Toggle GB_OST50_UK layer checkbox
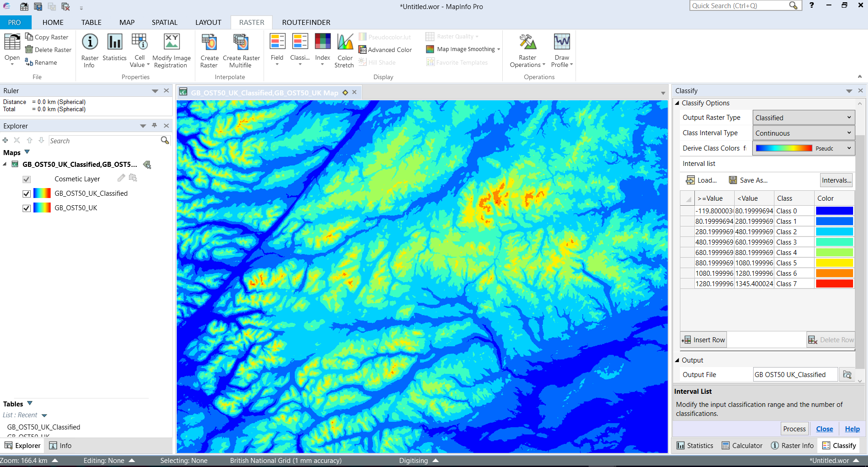868x467 pixels. (x=27, y=208)
